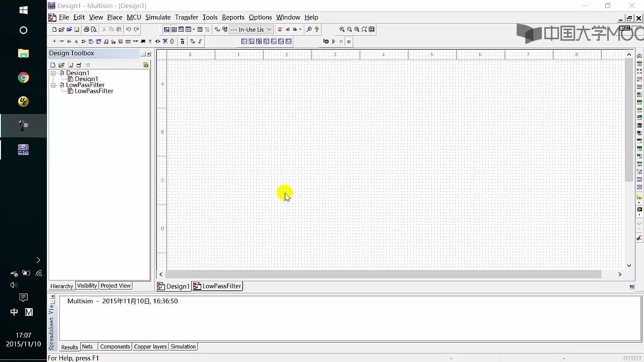Click the Place Diode component icon
The image size is (644, 362).
coord(69,41)
